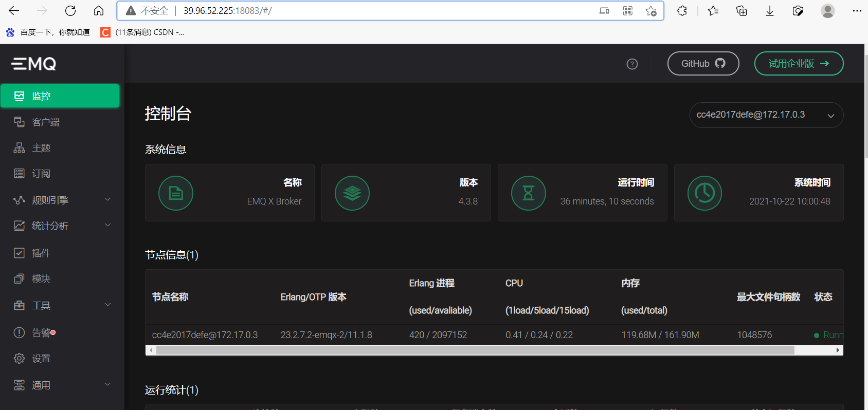Screen dimensions: 868x410
Task: Click the 试用企业版 button
Action: point(799,64)
